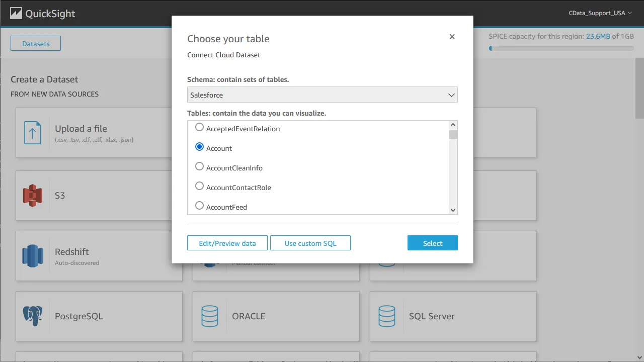Select the Account table radio button
Screen dimensions: 644x362
point(199,146)
